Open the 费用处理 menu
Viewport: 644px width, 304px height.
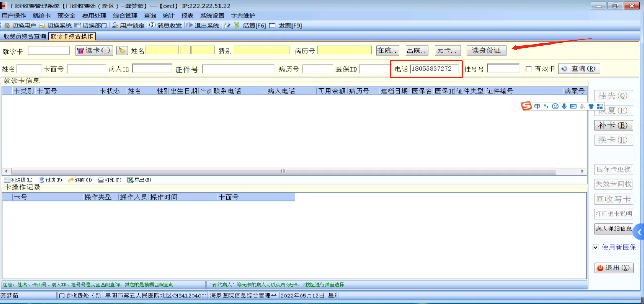pos(94,15)
